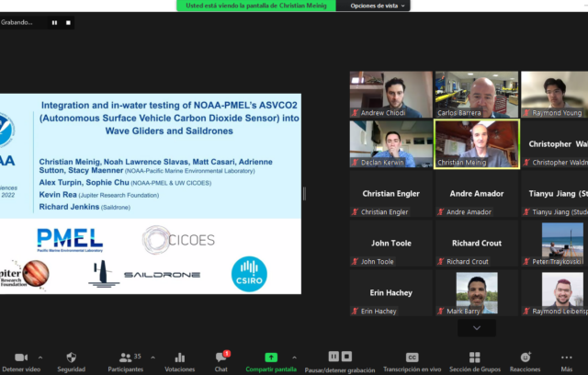Click the CSIRO logo on slide
The image size is (588, 375).
[x=249, y=274]
